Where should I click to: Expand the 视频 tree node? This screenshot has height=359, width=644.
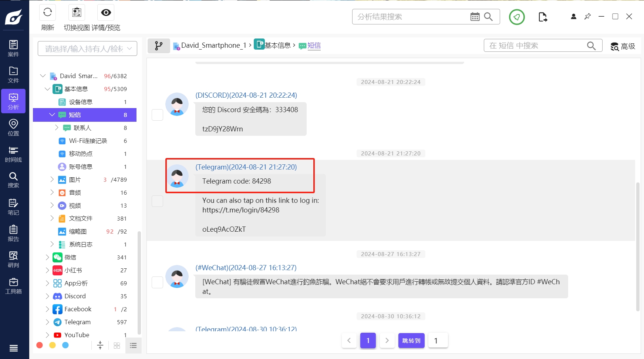[x=52, y=205]
